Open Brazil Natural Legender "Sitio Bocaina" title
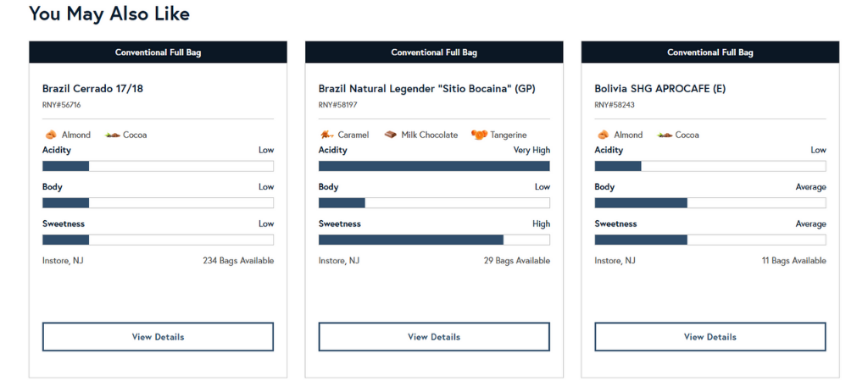868x381 pixels. tap(427, 88)
